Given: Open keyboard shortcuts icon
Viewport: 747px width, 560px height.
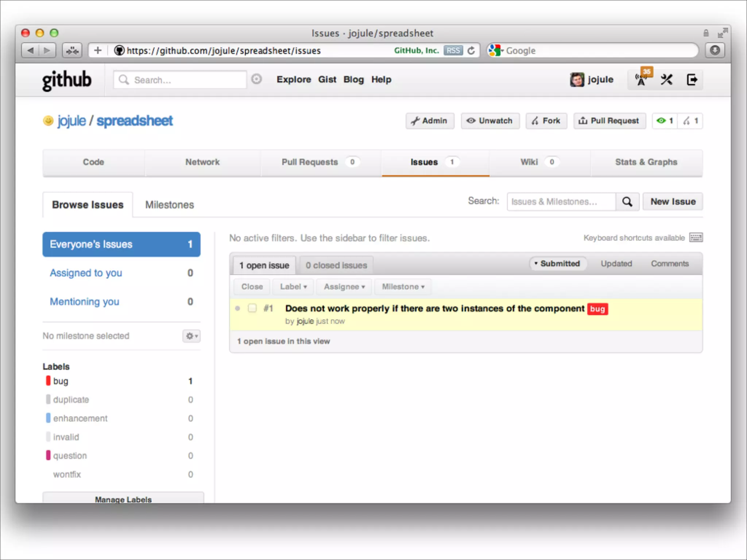Looking at the screenshot, I should point(696,238).
